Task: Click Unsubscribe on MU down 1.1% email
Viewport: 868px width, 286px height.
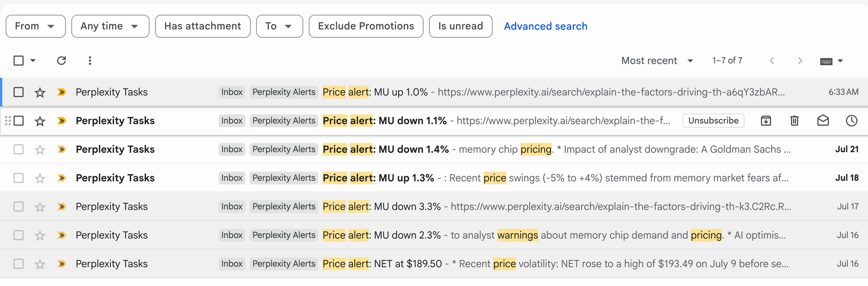Action: [713, 120]
